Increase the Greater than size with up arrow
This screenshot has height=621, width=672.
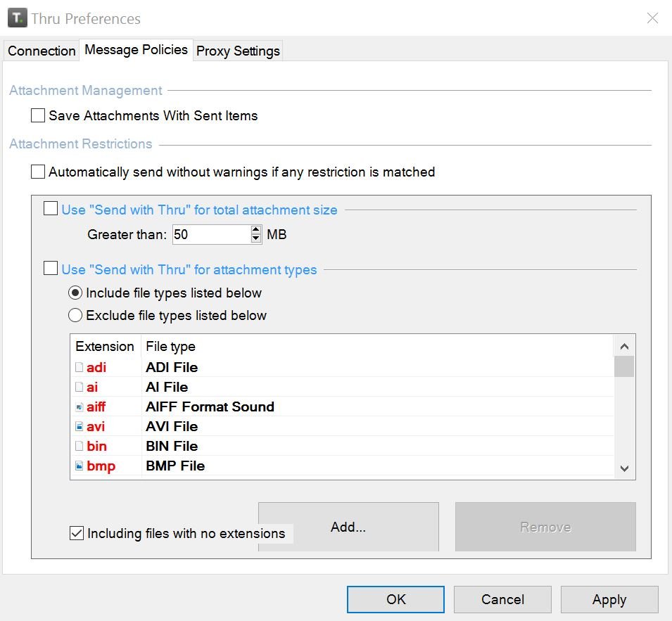tap(256, 229)
